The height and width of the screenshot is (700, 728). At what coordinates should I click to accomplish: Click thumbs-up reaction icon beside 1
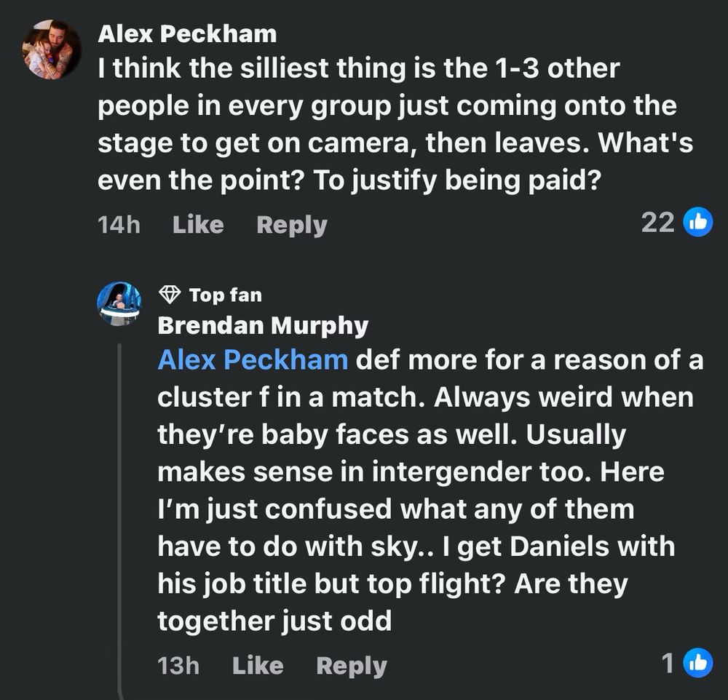(x=697, y=662)
